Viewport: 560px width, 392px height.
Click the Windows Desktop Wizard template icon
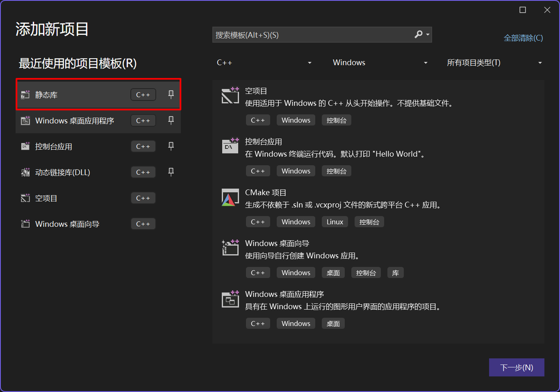click(230, 248)
